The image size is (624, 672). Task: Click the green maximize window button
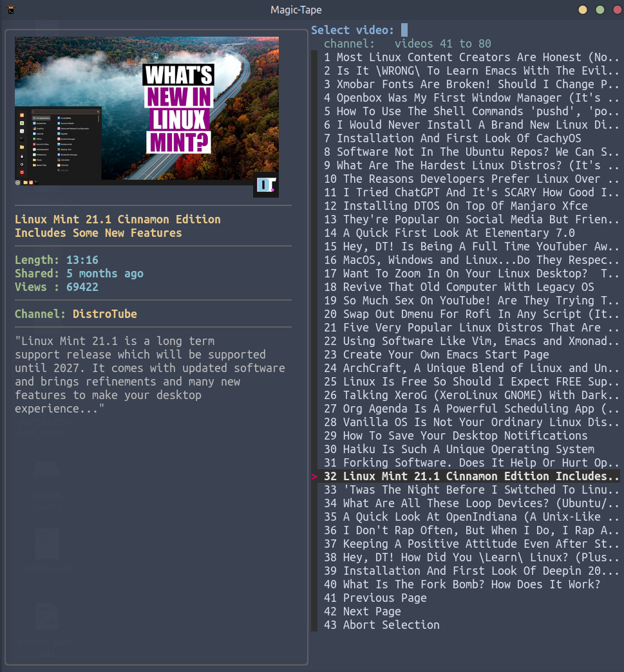pyautogui.click(x=600, y=10)
